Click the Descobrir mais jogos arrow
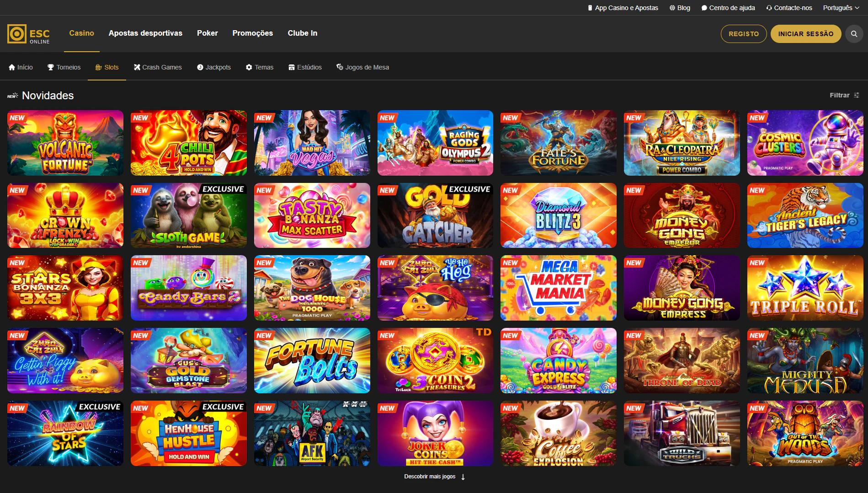The height and width of the screenshot is (493, 868). point(463,477)
